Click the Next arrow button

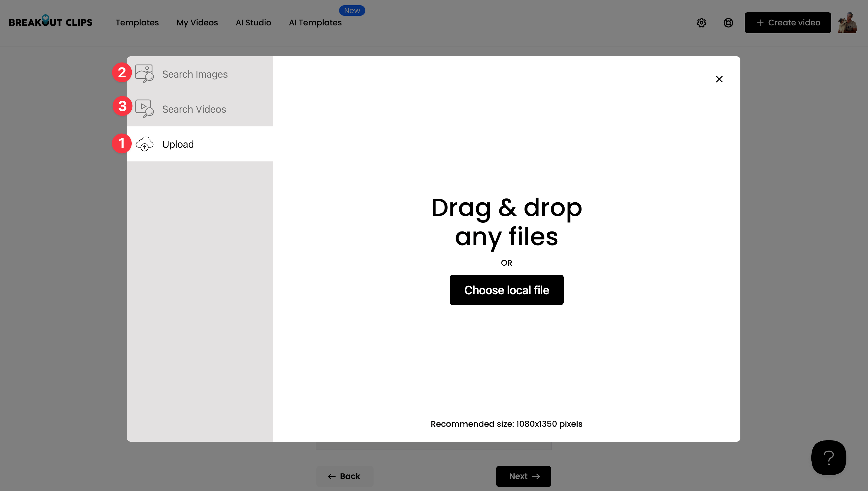pyautogui.click(x=523, y=476)
